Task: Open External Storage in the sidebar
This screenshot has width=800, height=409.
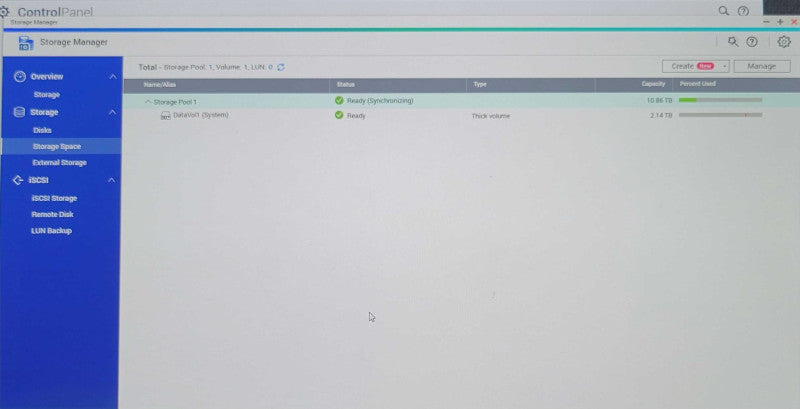Action: pos(60,163)
